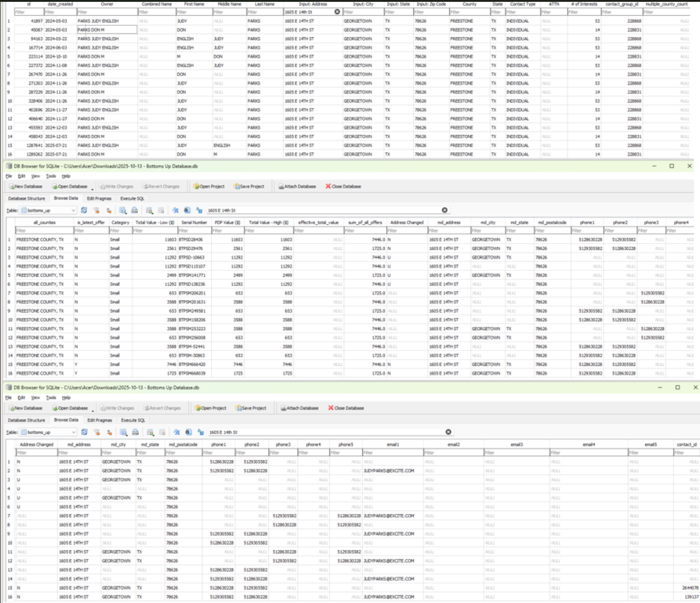The height and width of the screenshot is (603, 700).
Task: Print table icon in middle window
Action: click(x=134, y=210)
